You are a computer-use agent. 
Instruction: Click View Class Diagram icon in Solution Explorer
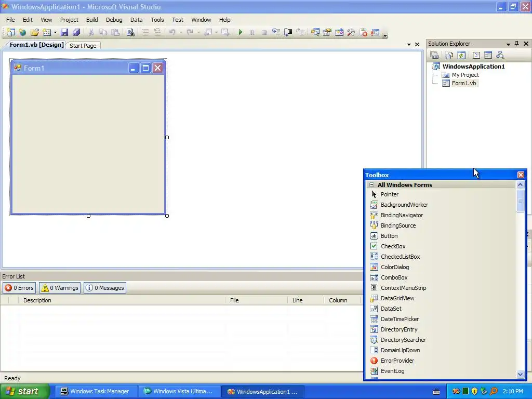coord(500,55)
